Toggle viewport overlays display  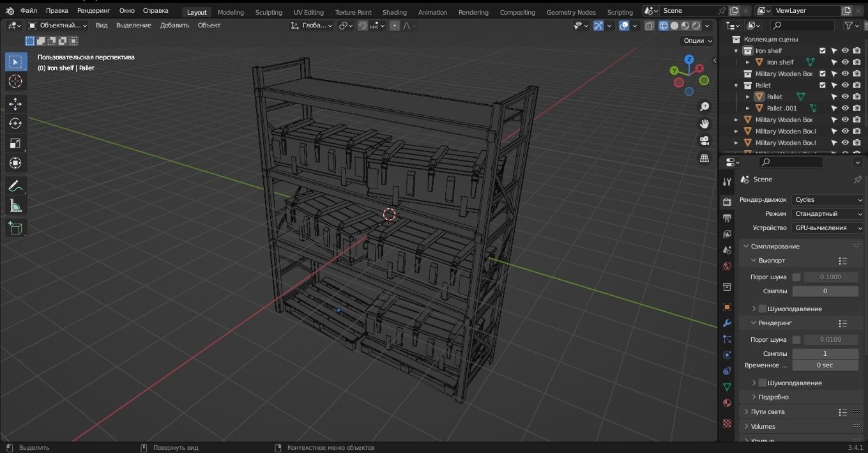624,26
